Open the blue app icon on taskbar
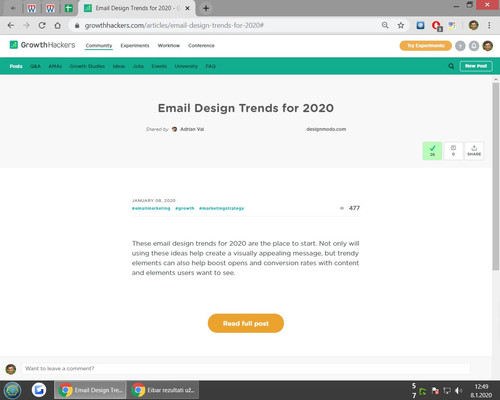 point(39,390)
